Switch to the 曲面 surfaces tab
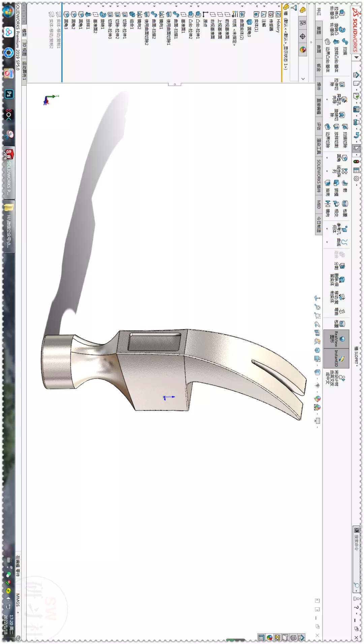This screenshot has width=364, height=644. click(x=319, y=49)
